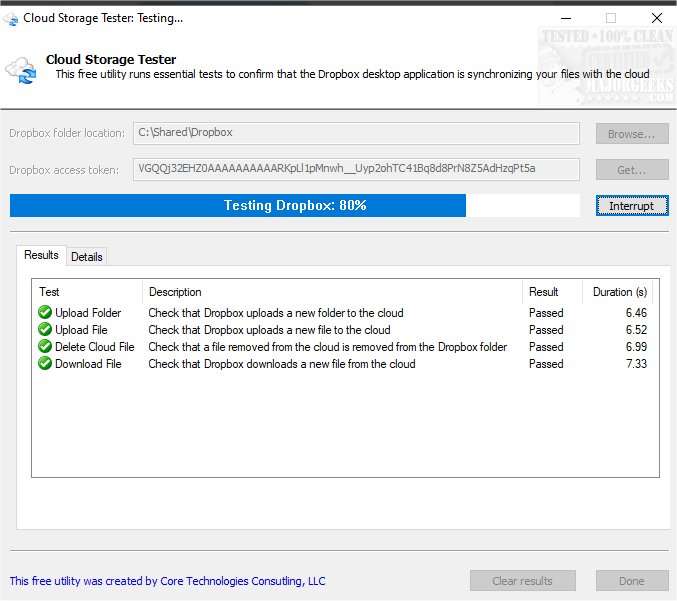Switch to the Details tab
This screenshot has width=677, height=601.
pos(87,257)
